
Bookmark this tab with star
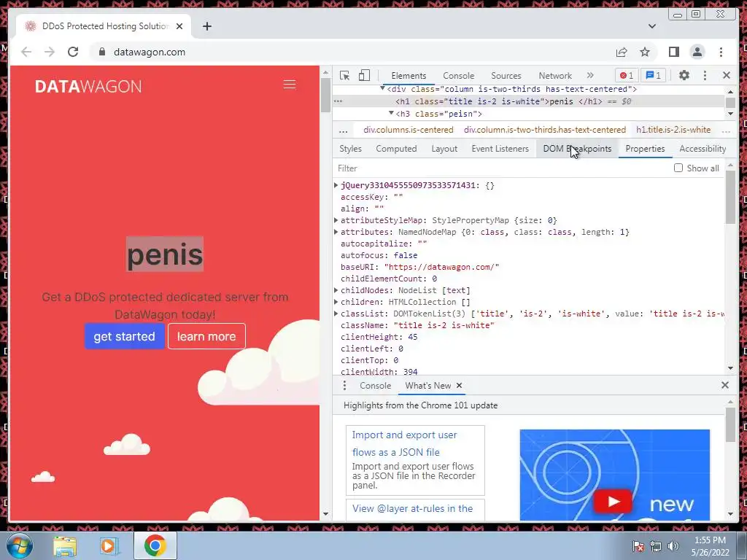[645, 52]
